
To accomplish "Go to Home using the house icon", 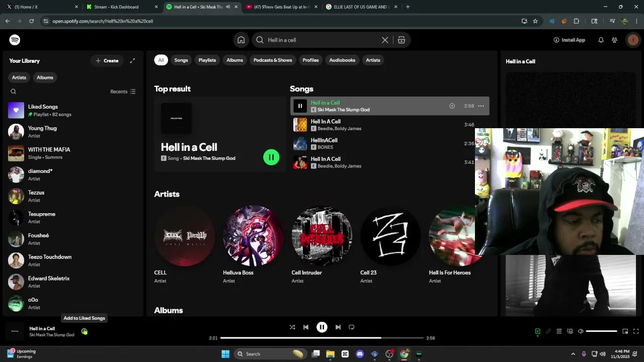I will (241, 40).
